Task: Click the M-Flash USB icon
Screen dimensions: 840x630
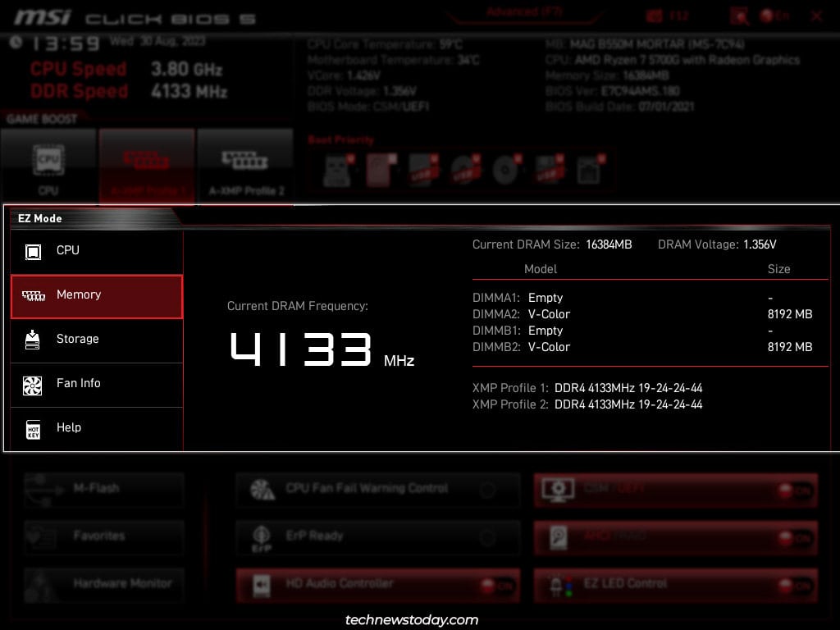Action: click(x=46, y=489)
